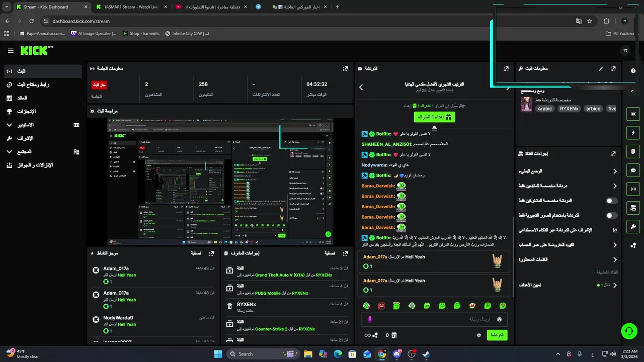The width and height of the screenshot is (644, 362).
Task: Select the RYXENx tag chip
Action: [570, 109]
